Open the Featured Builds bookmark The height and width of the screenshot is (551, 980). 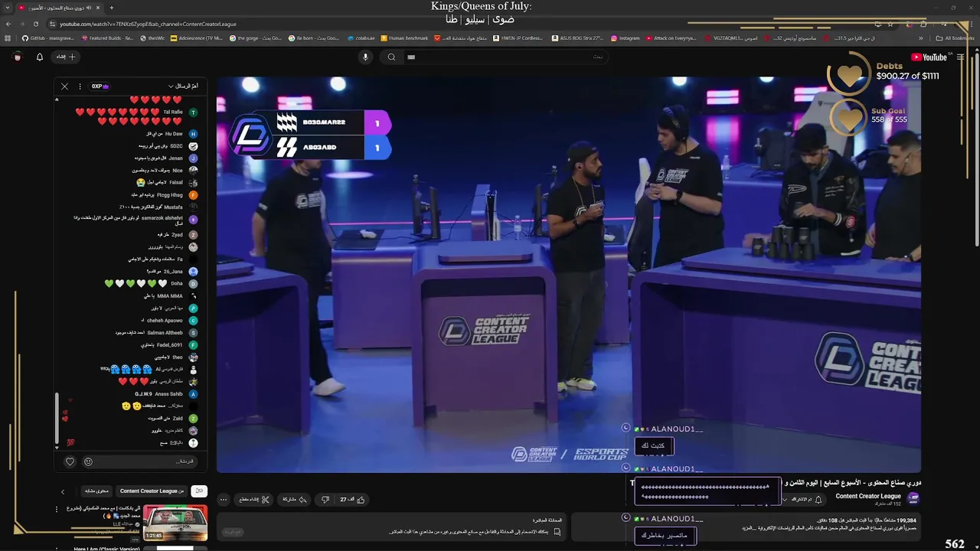(x=107, y=37)
